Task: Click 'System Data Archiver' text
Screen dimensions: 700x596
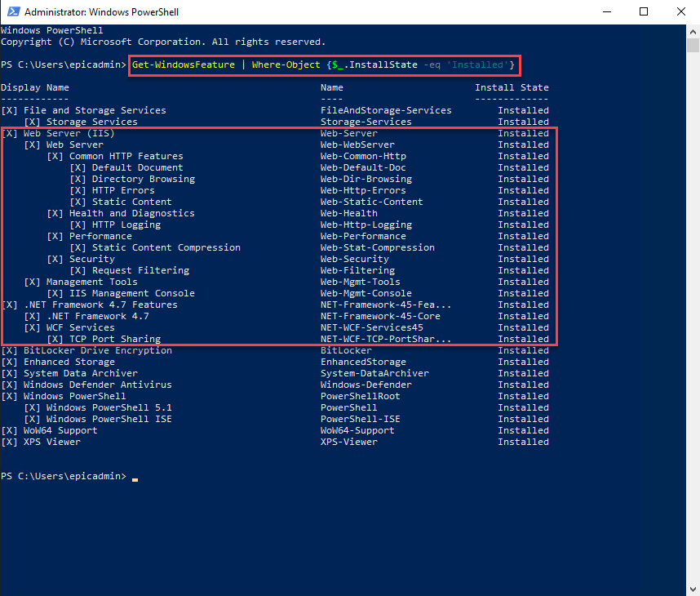Action: pos(80,373)
